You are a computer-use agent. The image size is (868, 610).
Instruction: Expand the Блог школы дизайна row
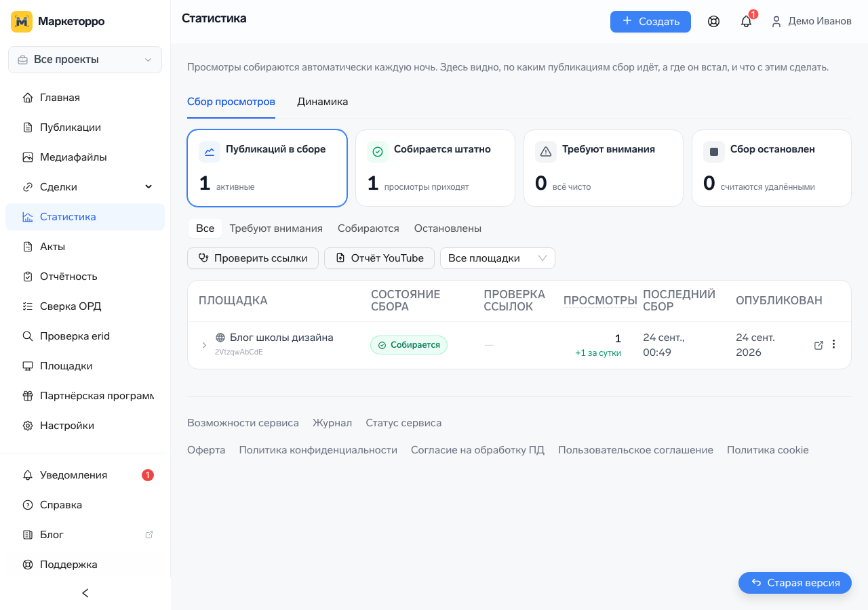[204, 345]
